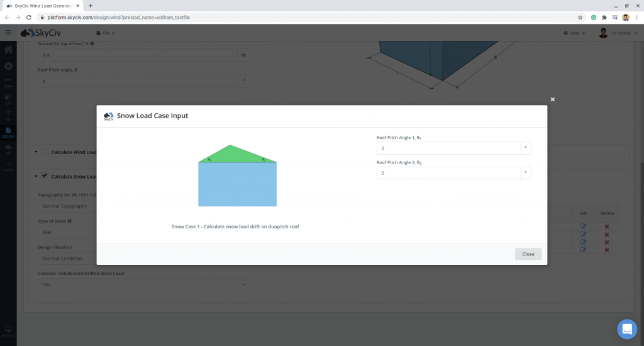Click the Home icon in left sidebar
644x346 pixels.
[x=8, y=50]
